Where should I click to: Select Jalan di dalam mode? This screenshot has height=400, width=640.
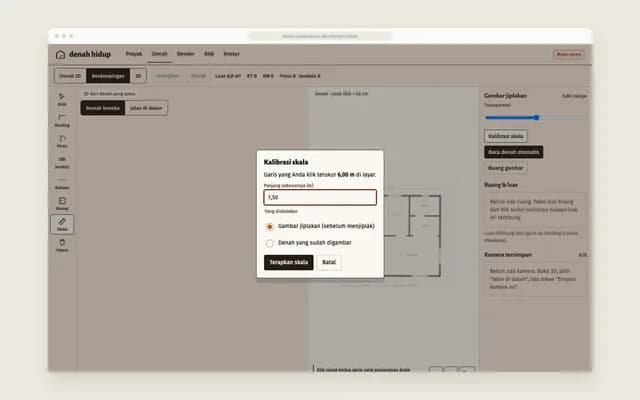[146, 108]
